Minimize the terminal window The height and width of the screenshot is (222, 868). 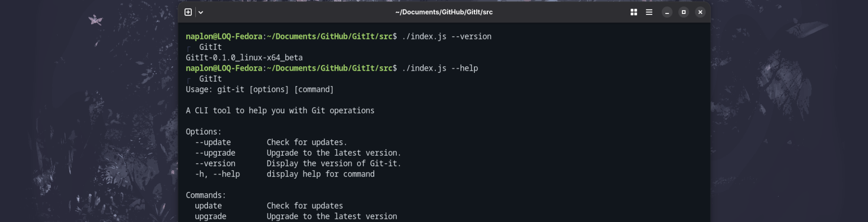[667, 12]
